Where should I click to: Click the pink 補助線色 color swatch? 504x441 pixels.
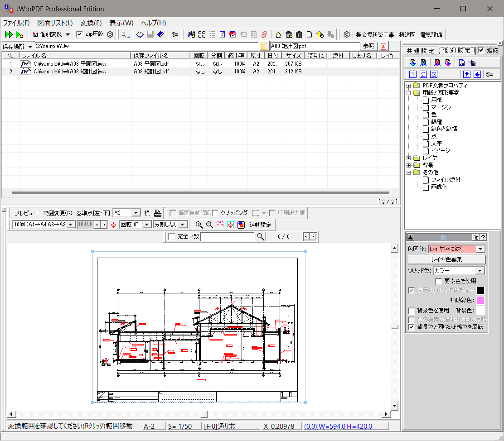(x=480, y=300)
